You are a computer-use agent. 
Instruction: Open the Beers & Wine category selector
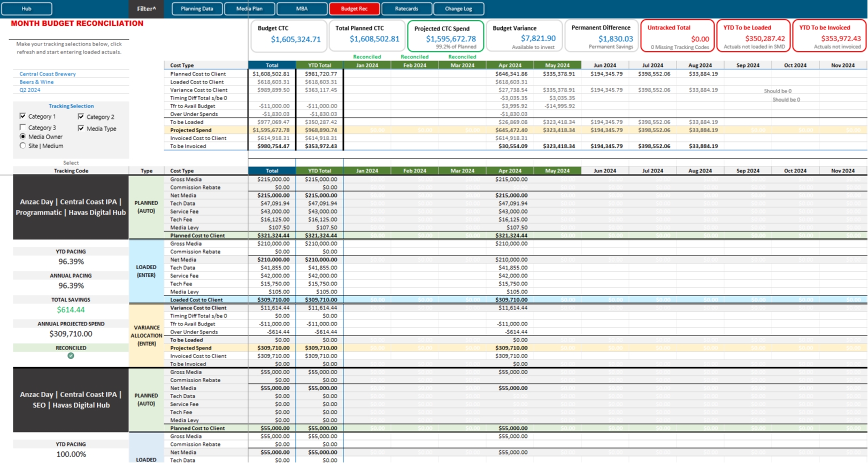pos(36,82)
